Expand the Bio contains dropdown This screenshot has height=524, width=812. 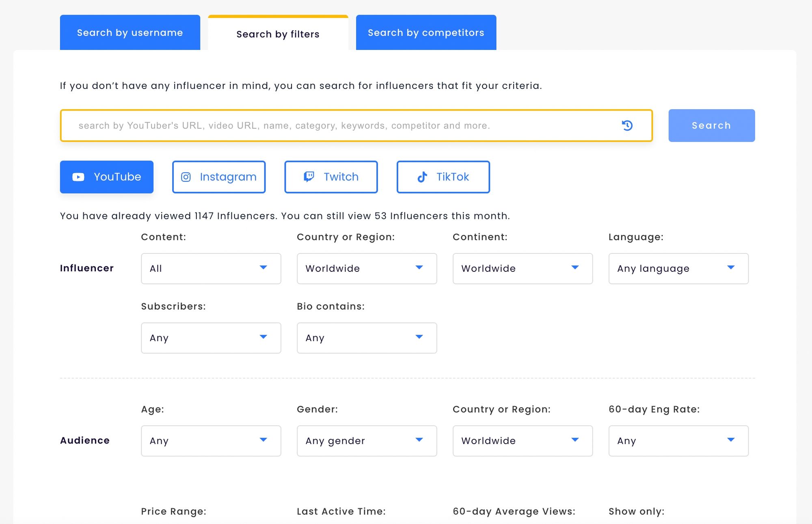pos(367,338)
